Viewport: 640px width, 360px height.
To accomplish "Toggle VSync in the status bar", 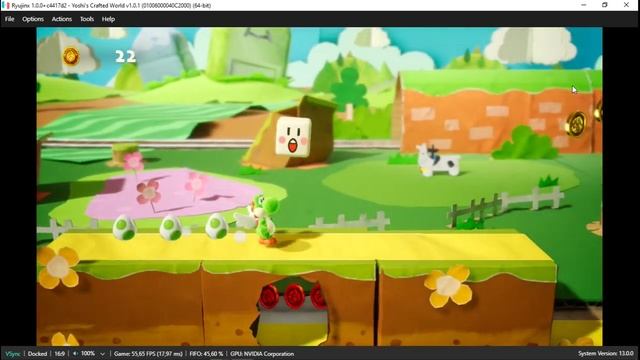I will 12,354.
